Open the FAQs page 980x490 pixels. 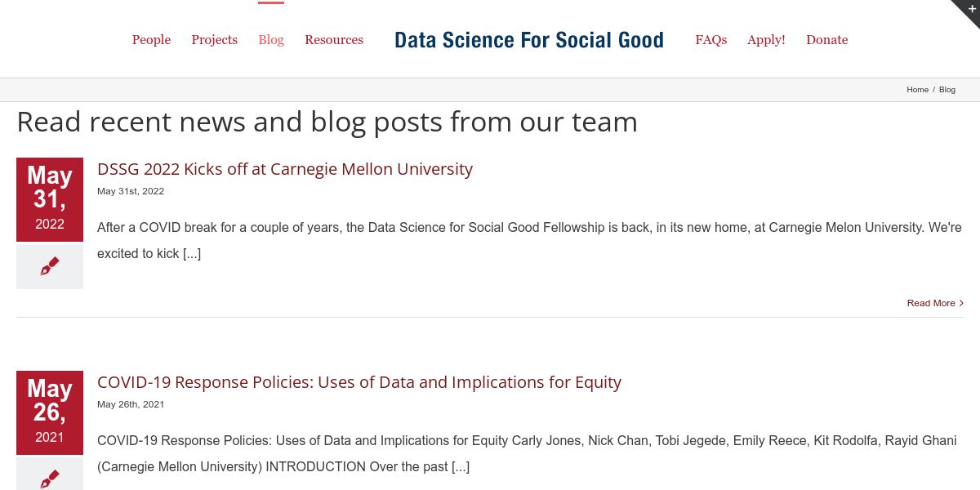(710, 39)
